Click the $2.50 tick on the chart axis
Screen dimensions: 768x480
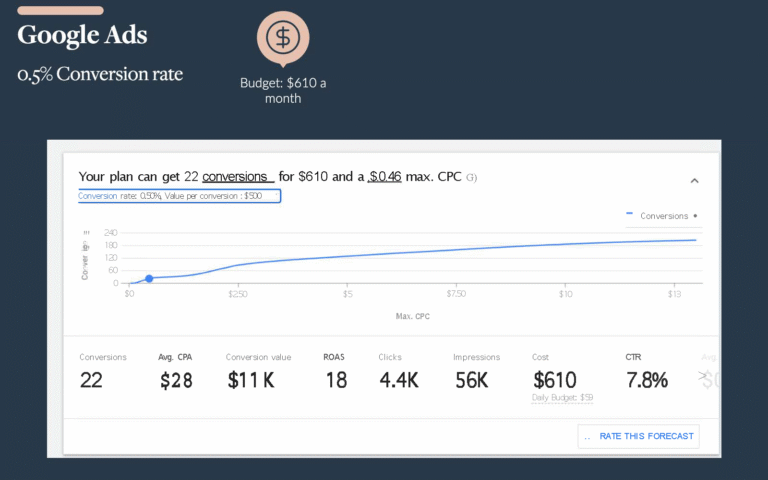(238, 294)
